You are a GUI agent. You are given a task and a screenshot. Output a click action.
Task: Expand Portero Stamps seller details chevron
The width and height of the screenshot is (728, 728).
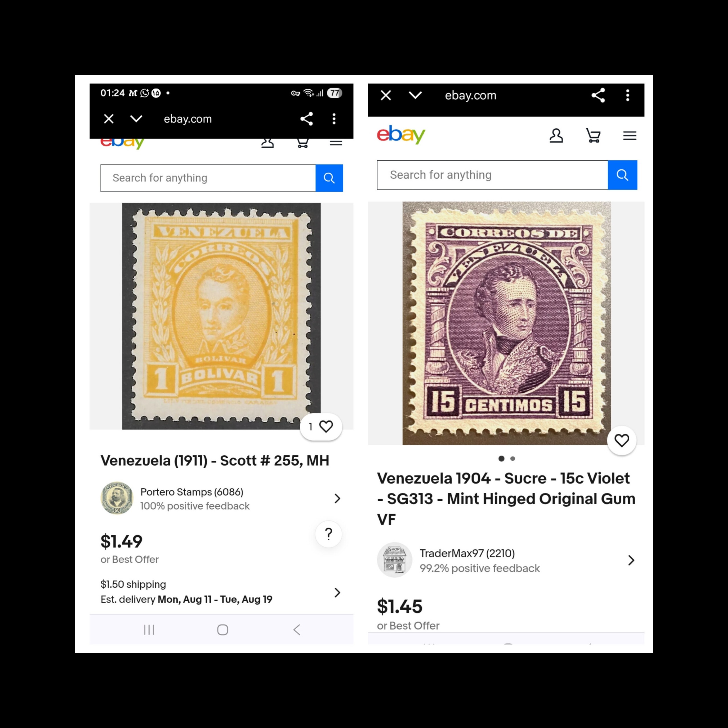(x=337, y=499)
